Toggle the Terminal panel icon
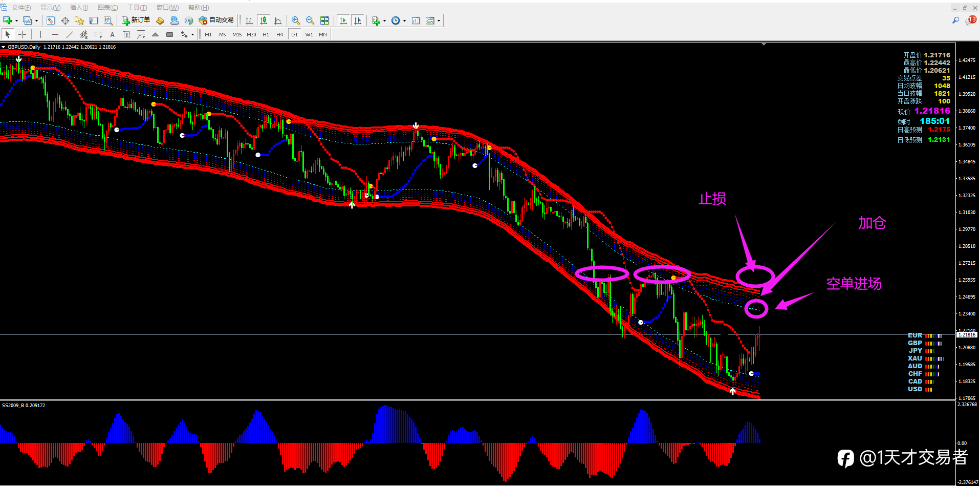Screen dimensions: 980x486 click(x=94, y=20)
